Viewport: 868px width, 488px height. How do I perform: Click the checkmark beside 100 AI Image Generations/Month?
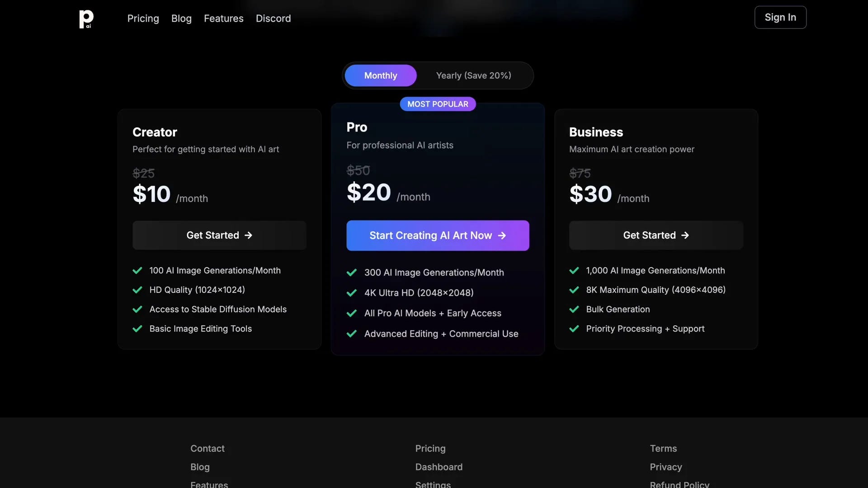137,270
